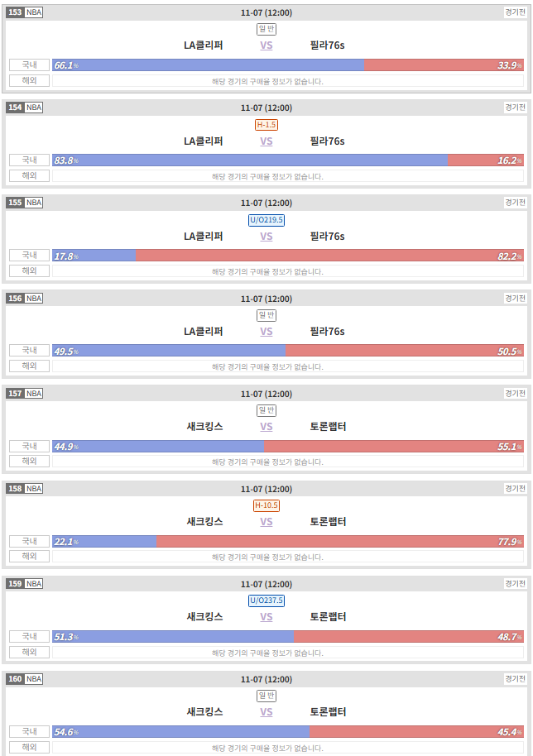Viewport: 533px width, 756px height.
Task: Select the 국내 label in match 154
Action: 30,160
